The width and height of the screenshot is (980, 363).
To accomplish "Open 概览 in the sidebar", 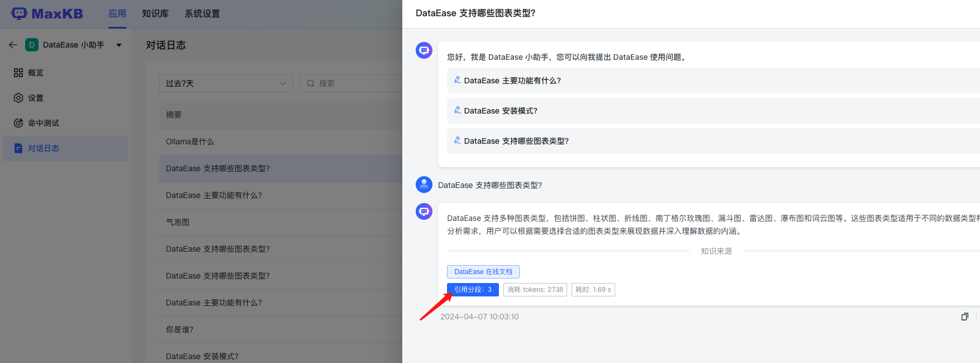I will 65,73.
